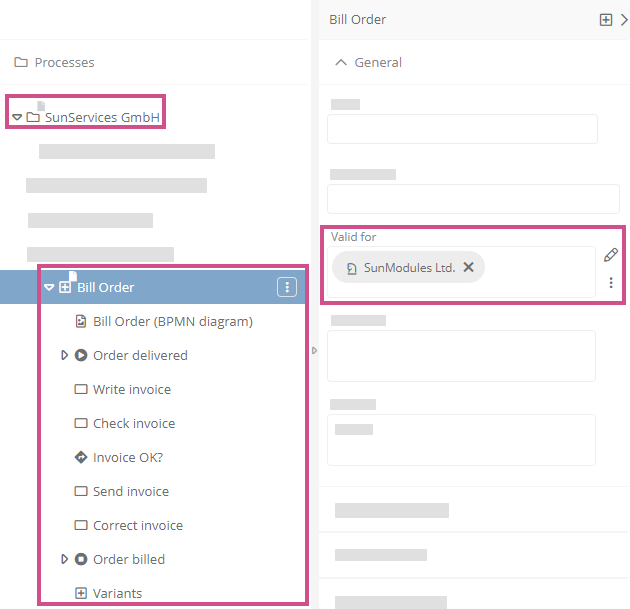
Task: Click the plus-square icon in Bill Order header
Action: click(x=606, y=19)
